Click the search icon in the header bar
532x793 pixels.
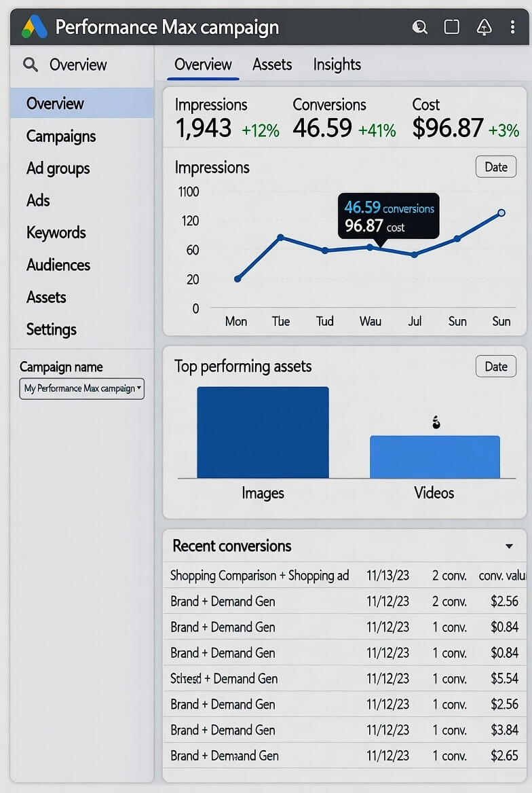(419, 27)
